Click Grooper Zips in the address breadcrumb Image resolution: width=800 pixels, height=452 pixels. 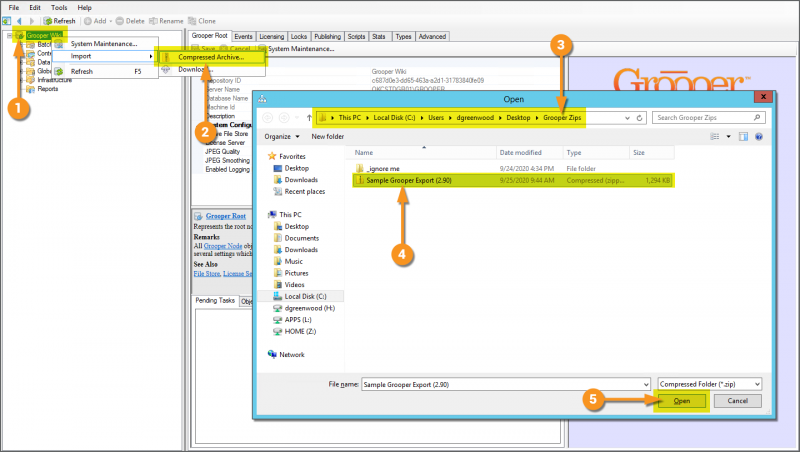coord(562,118)
